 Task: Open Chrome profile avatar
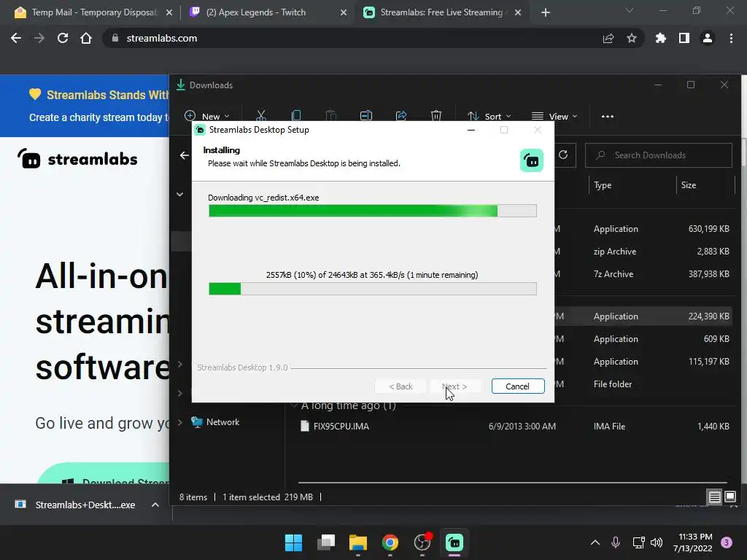tap(708, 38)
